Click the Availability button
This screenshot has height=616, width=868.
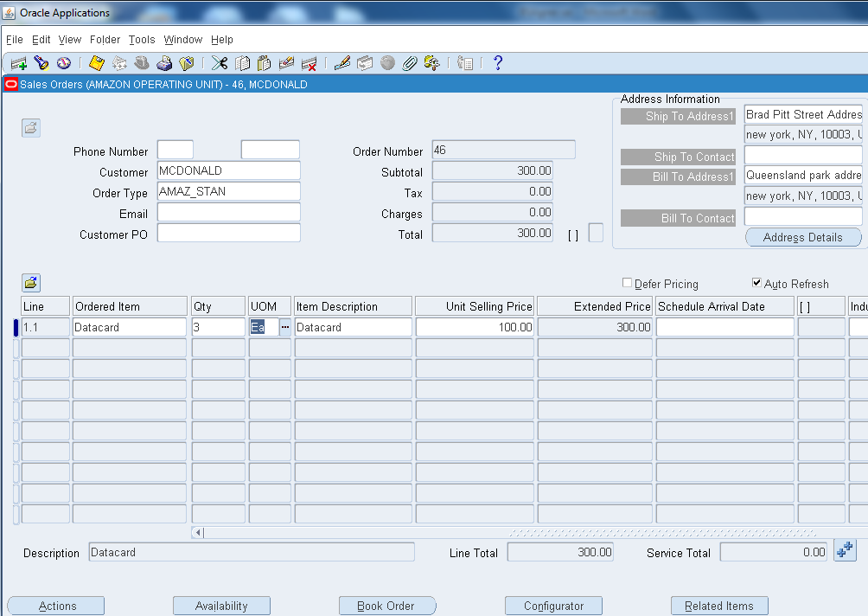[x=221, y=606]
